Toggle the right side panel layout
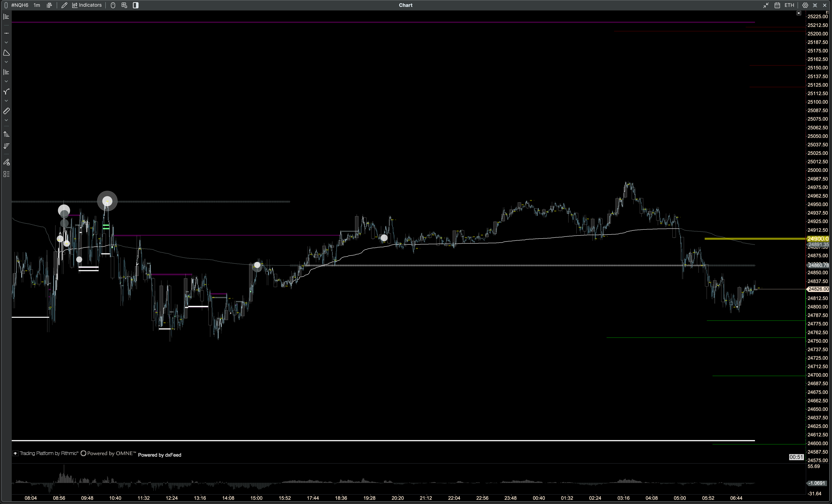832x504 pixels. [135, 5]
